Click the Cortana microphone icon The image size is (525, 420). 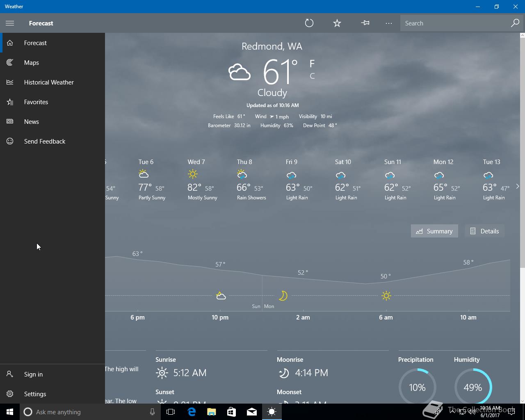click(152, 412)
